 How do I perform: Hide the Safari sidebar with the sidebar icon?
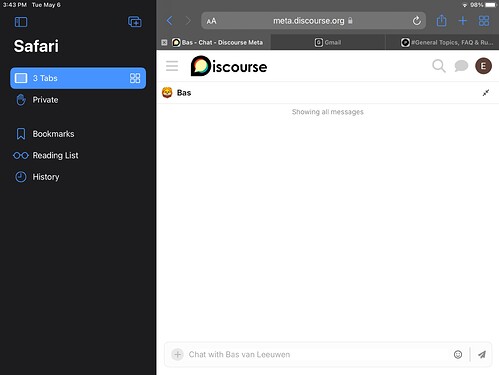[x=21, y=22]
